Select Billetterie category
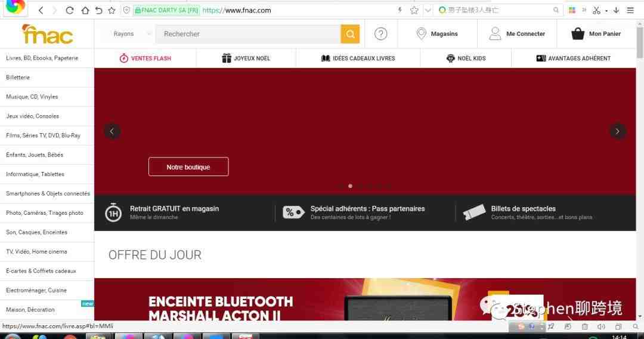 point(47,77)
